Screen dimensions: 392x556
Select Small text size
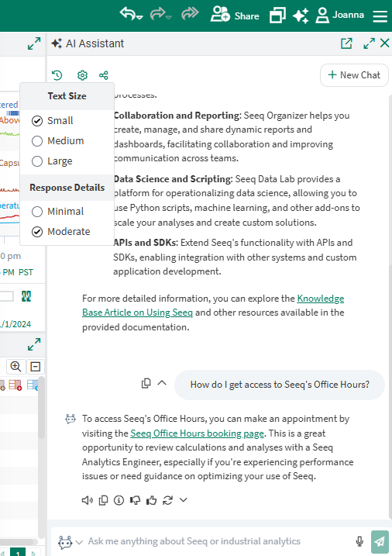tap(53, 121)
